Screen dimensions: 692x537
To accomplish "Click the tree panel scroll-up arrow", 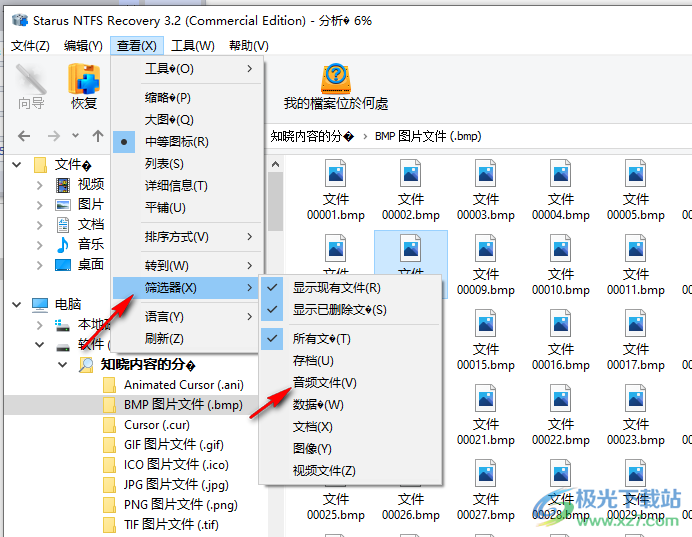I will point(275,165).
